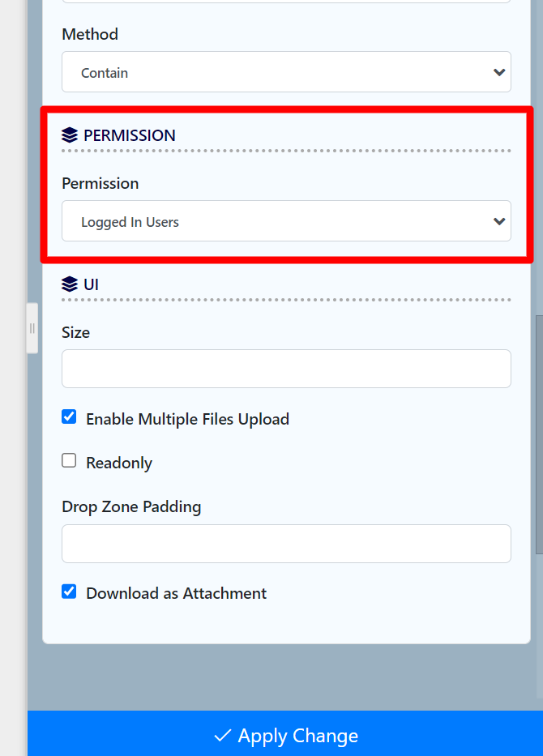Screen dimensions: 543x756
Task: Click the UI section layers icon
Action: (x=70, y=284)
